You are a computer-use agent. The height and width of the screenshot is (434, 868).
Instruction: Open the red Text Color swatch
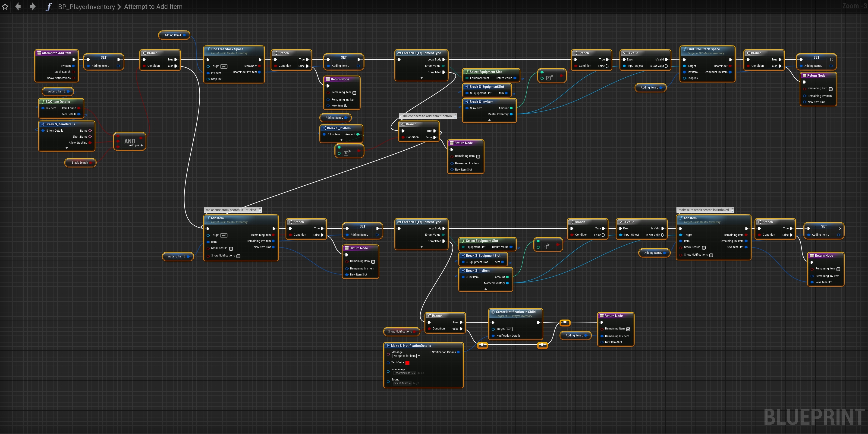[407, 363]
